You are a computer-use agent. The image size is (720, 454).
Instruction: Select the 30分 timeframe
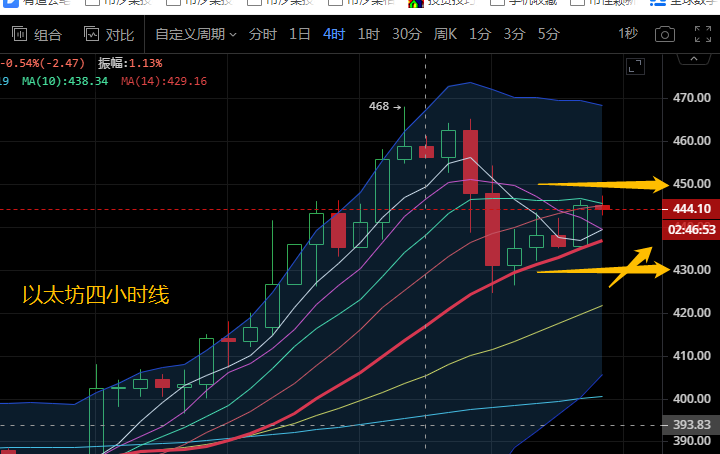[x=406, y=35]
